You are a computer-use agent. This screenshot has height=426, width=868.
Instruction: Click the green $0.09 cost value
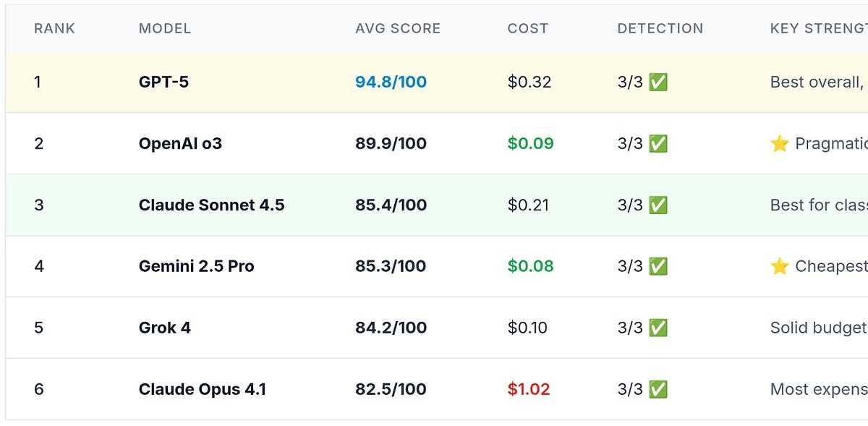click(530, 144)
